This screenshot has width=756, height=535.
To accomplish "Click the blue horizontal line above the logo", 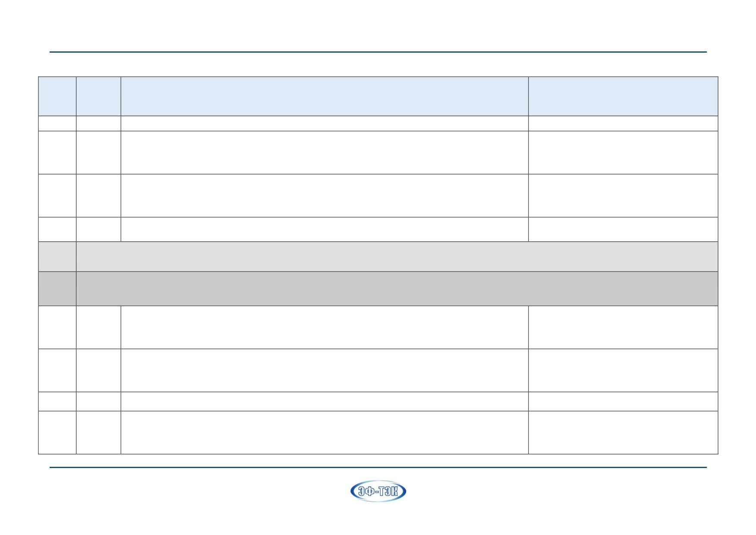I will point(378,467).
